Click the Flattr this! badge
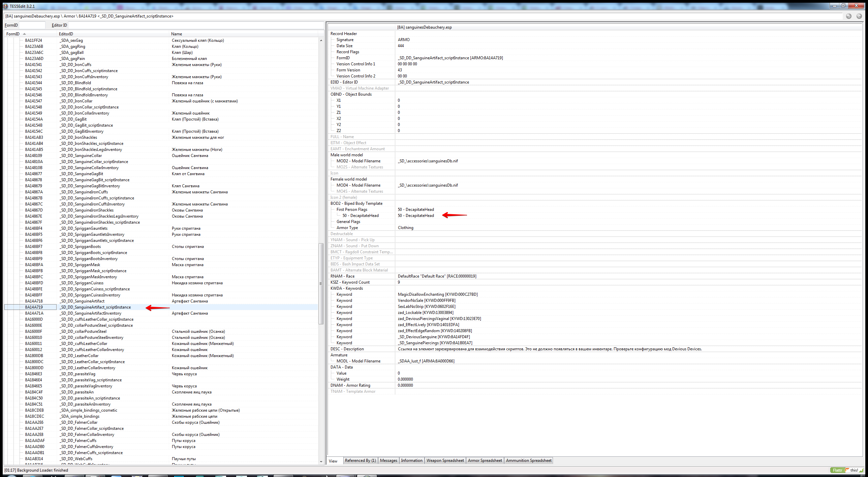This screenshot has height=477, width=868. click(x=847, y=470)
